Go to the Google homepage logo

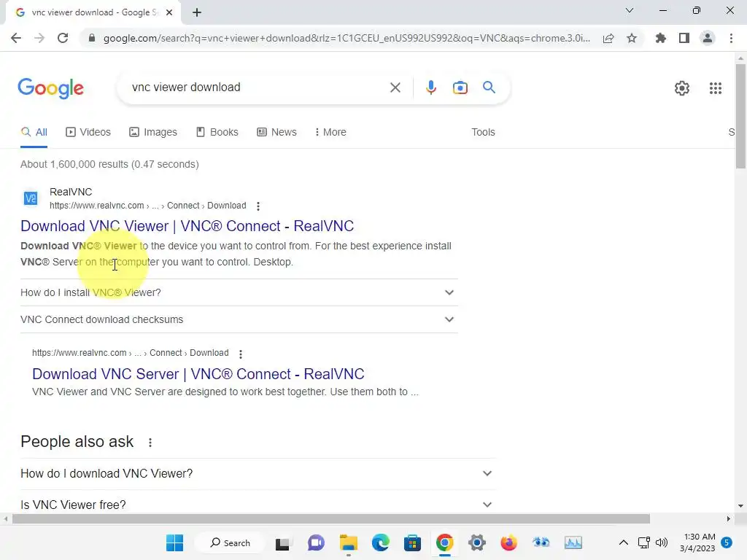pos(50,88)
